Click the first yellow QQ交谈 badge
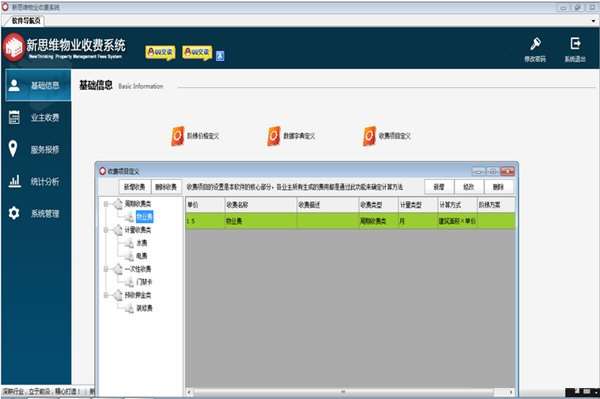The image size is (600, 399). (x=160, y=52)
